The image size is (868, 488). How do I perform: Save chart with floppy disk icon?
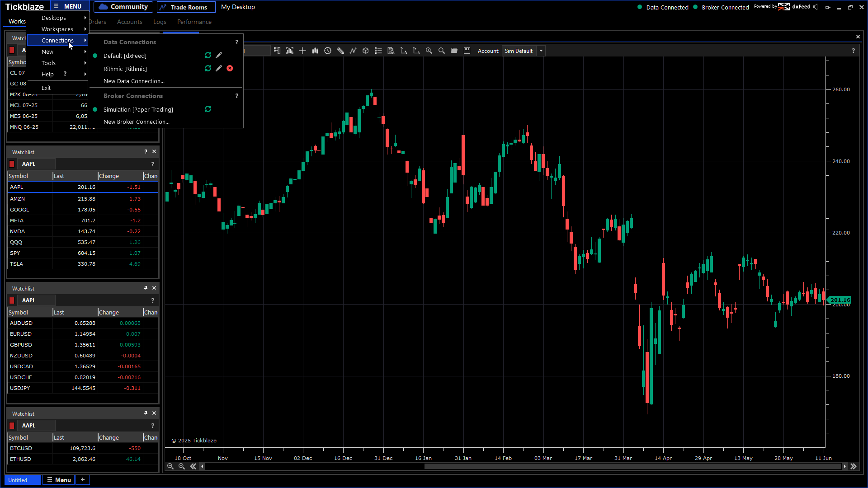467,51
